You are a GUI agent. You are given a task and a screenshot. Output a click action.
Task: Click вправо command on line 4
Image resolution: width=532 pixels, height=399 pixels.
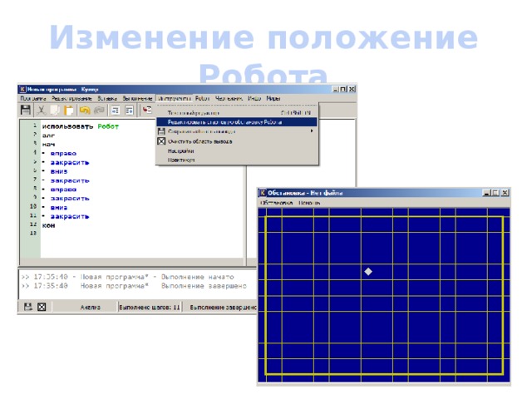[x=63, y=153]
